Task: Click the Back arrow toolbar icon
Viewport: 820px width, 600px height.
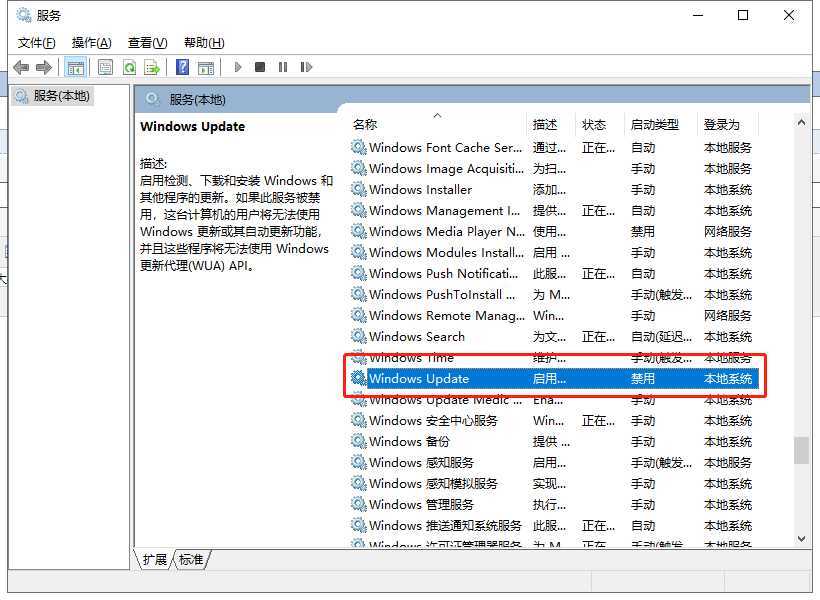Action: coord(21,67)
